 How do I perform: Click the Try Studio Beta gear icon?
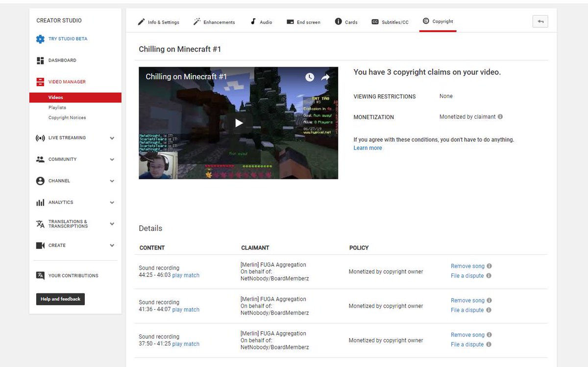click(x=40, y=39)
